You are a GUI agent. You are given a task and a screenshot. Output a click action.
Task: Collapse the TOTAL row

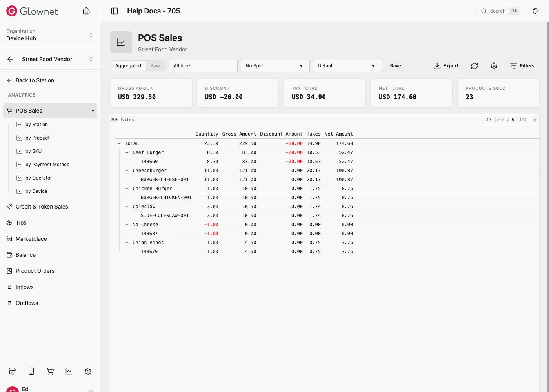(x=119, y=143)
